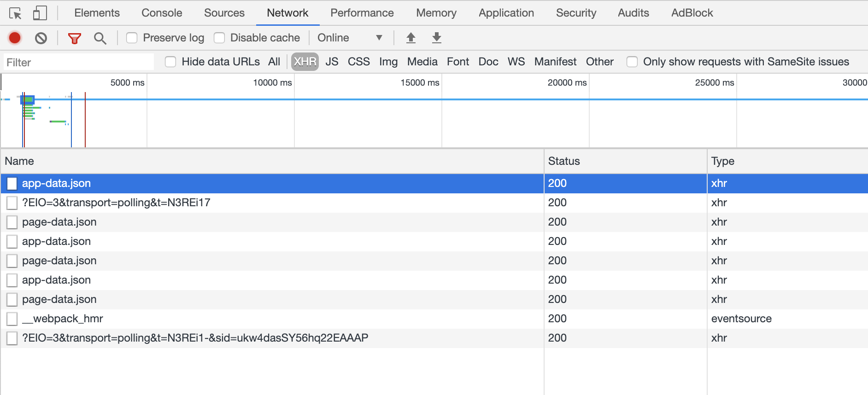Click the 10000 ms timeline marker
868x395 pixels.
click(272, 82)
